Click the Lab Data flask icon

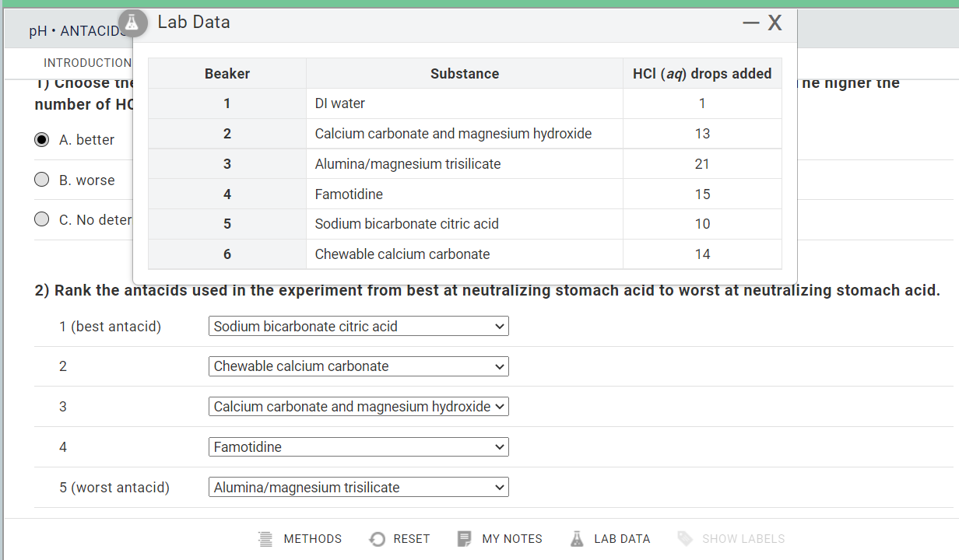pyautogui.click(x=577, y=538)
